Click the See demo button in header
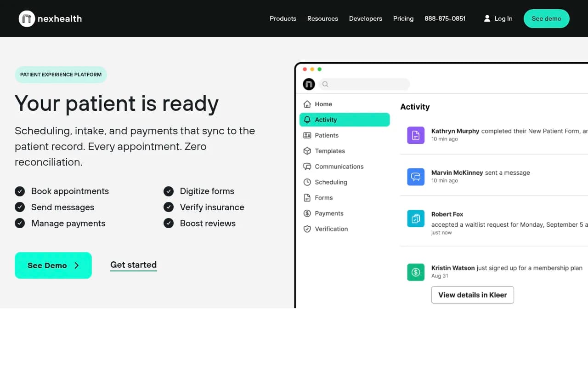Viewport: 588px width, 368px height. (x=547, y=18)
